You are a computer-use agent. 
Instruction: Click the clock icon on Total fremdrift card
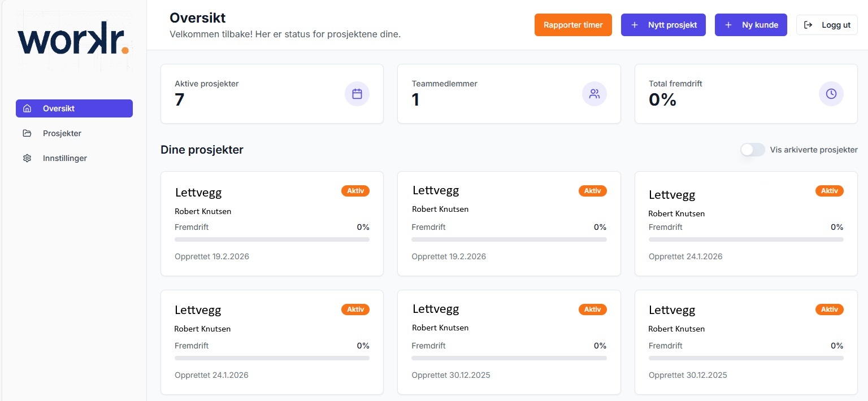coord(831,94)
